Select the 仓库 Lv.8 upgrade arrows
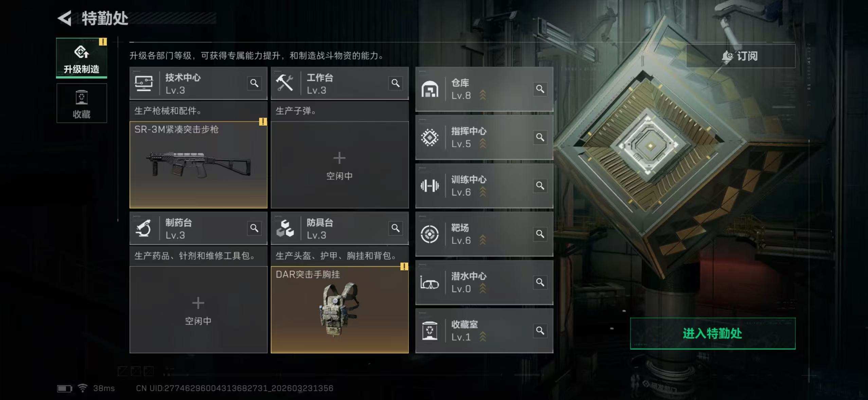This screenshot has height=400, width=868. (483, 95)
